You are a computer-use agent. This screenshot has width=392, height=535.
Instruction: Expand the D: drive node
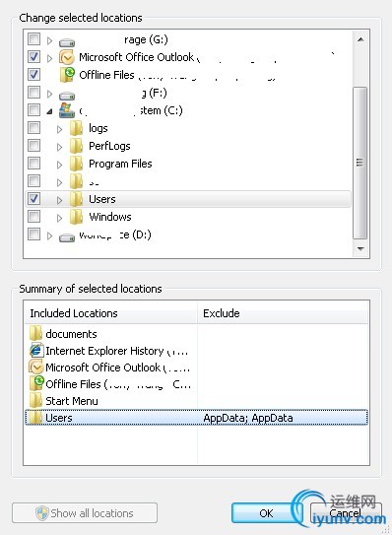pos(49,235)
